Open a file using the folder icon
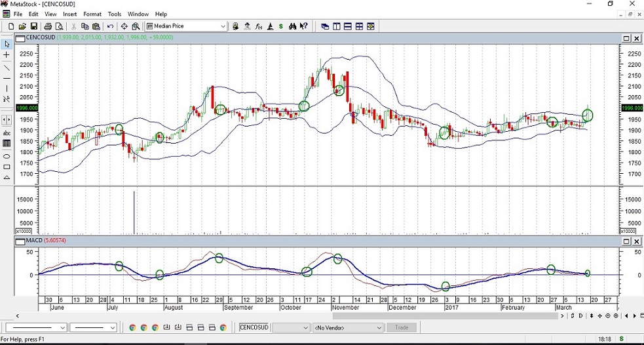The image size is (644, 345). (22, 26)
